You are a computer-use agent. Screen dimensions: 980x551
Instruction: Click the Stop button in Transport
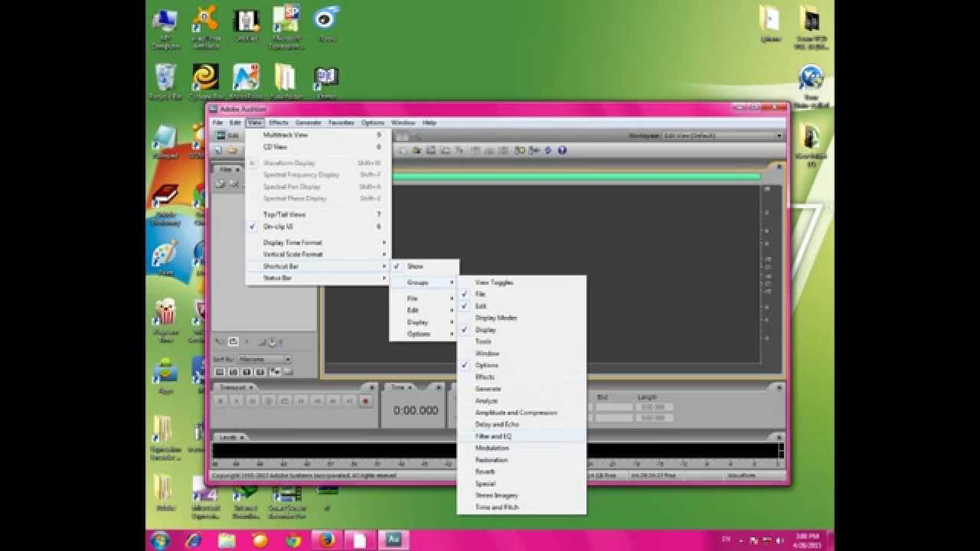pos(220,400)
